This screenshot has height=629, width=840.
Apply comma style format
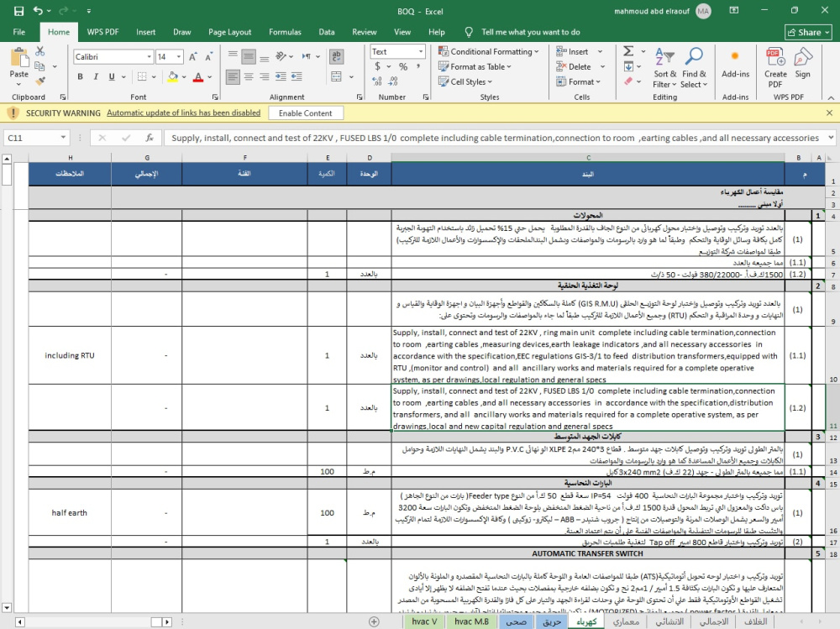417,66
